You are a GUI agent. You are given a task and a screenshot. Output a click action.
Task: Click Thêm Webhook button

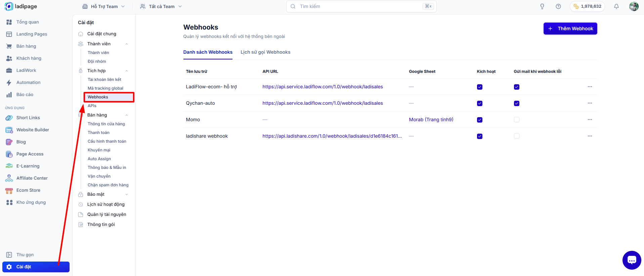coord(570,29)
